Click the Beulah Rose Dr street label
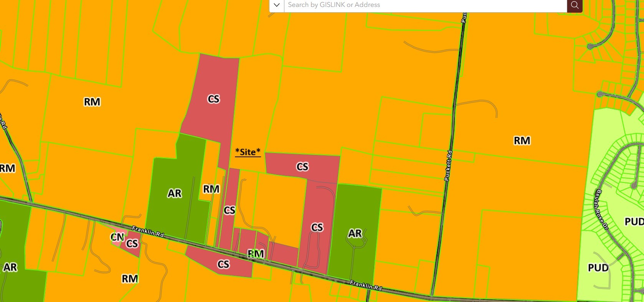This screenshot has width=644, height=302. (601, 210)
